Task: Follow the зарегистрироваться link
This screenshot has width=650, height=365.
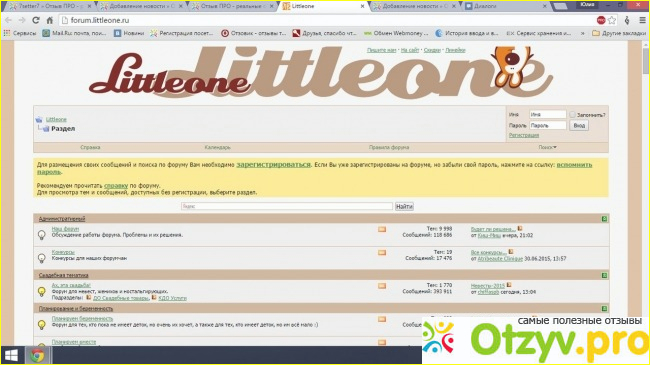Action: click(x=273, y=165)
